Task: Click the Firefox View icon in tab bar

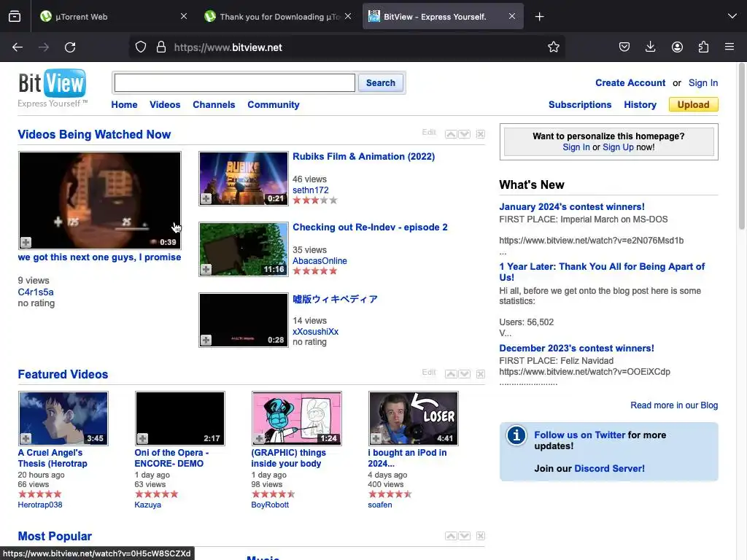Action: (15, 17)
